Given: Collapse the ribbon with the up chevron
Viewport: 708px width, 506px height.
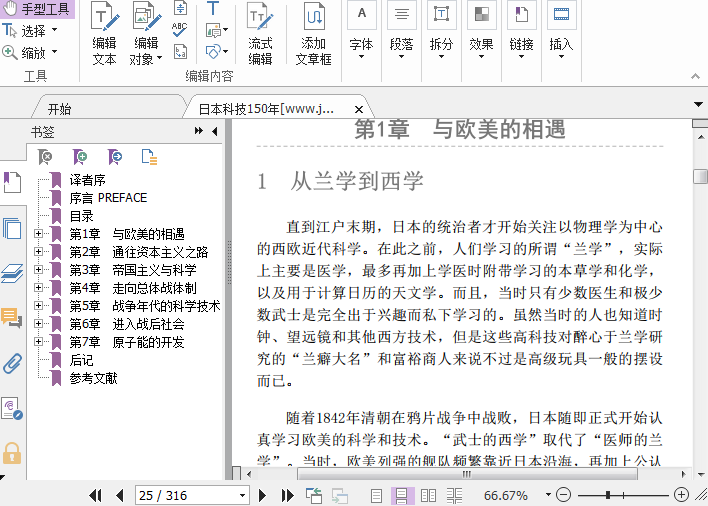Looking at the screenshot, I should click(x=695, y=76).
